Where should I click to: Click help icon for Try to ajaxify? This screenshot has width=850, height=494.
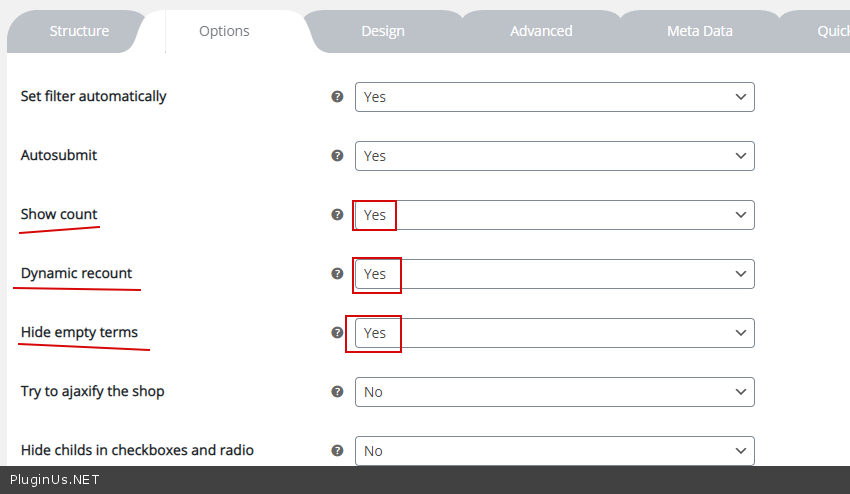click(x=337, y=391)
